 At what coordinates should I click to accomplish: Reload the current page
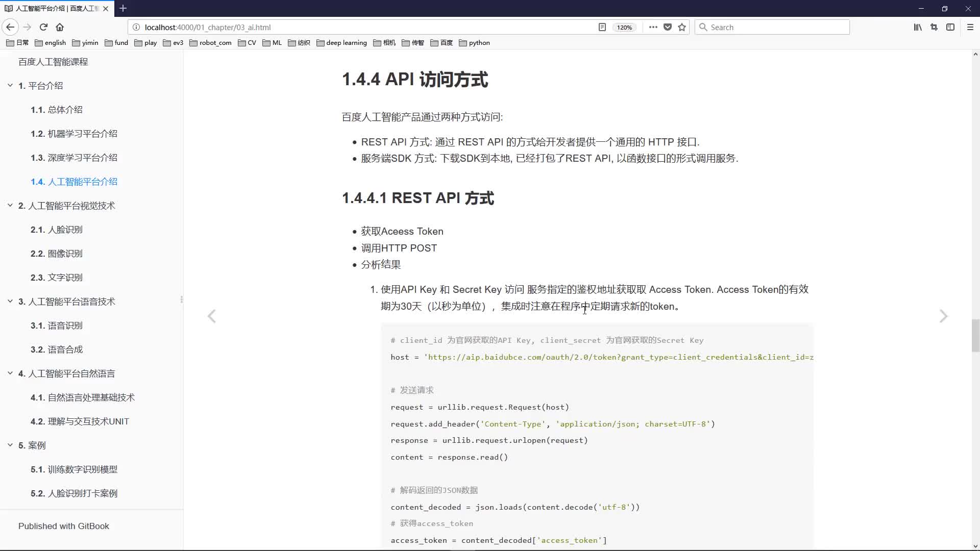43,27
